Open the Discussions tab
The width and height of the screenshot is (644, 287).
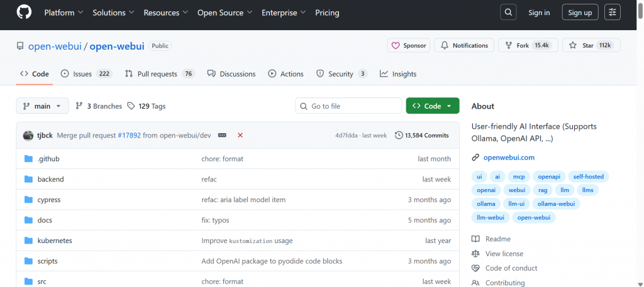tap(231, 74)
